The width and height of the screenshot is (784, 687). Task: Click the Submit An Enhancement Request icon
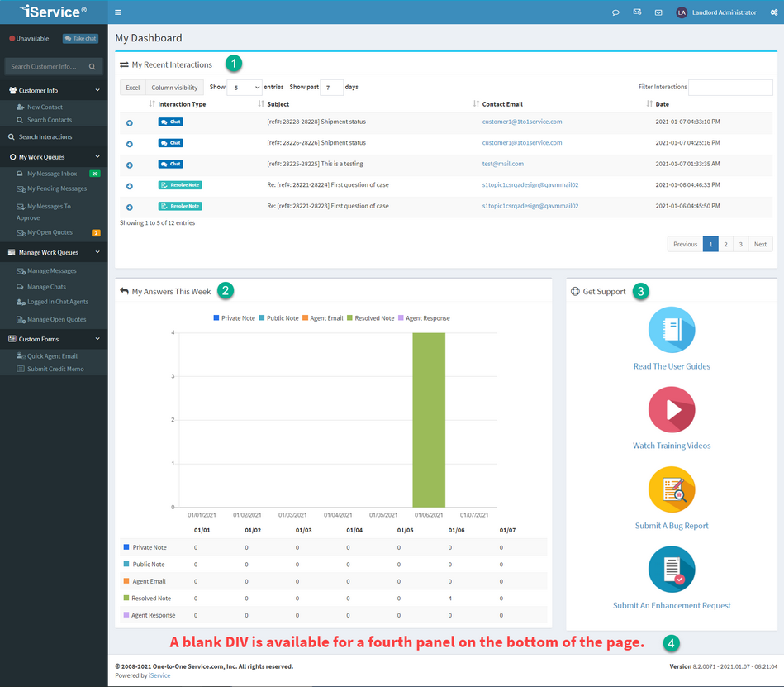coord(672,570)
